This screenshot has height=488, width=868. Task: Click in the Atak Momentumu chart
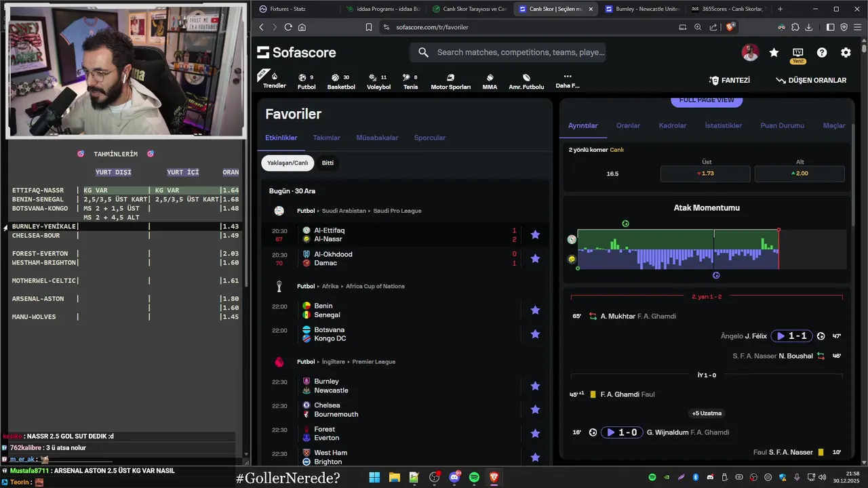pyautogui.click(x=712, y=249)
